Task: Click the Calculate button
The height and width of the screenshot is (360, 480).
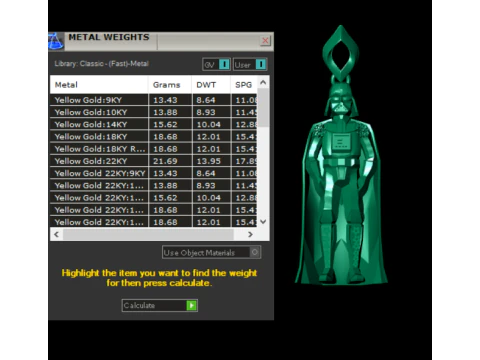Action: tap(160, 305)
